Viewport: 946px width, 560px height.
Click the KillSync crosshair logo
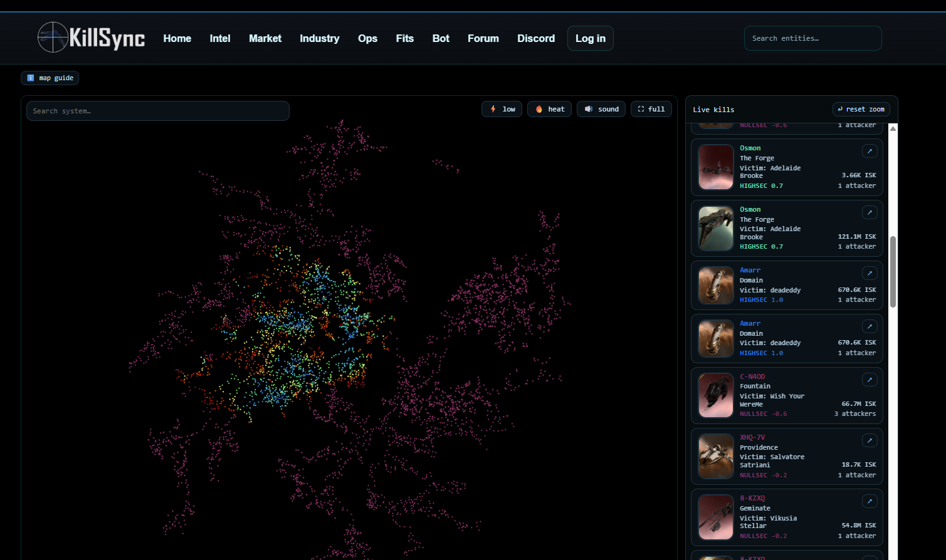(53, 38)
